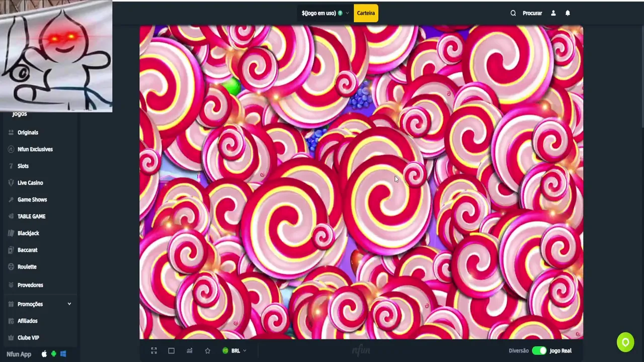Open game statistics chart icon
Screen dimensions: 644x362
189,351
